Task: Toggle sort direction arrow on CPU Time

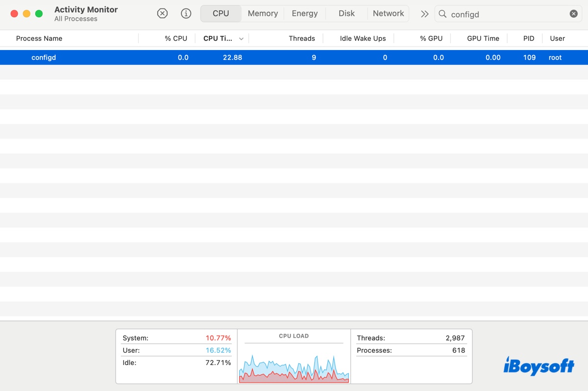Action: pos(241,39)
